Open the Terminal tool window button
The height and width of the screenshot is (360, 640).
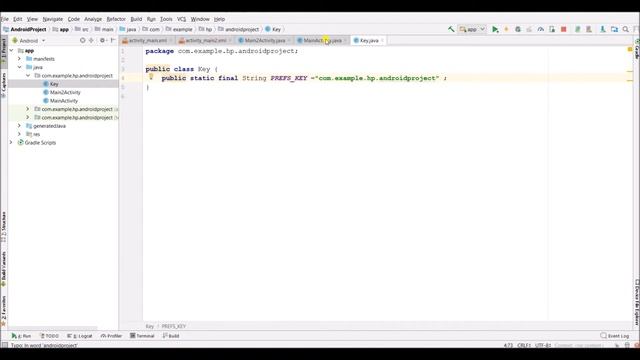142,336
